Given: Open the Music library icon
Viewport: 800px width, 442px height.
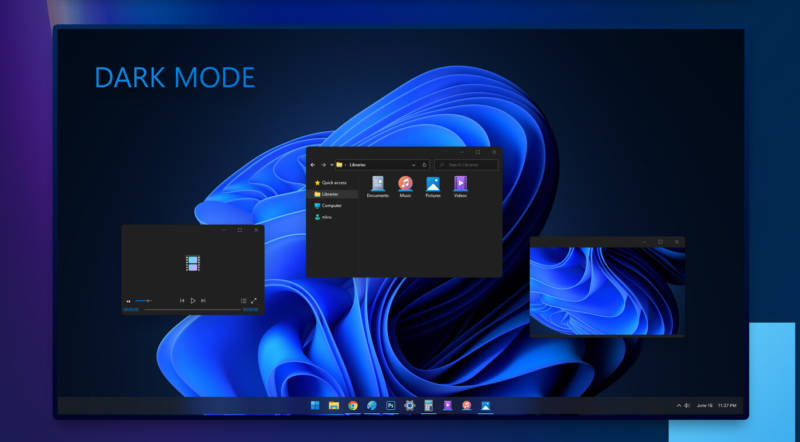Looking at the screenshot, I should click(405, 187).
